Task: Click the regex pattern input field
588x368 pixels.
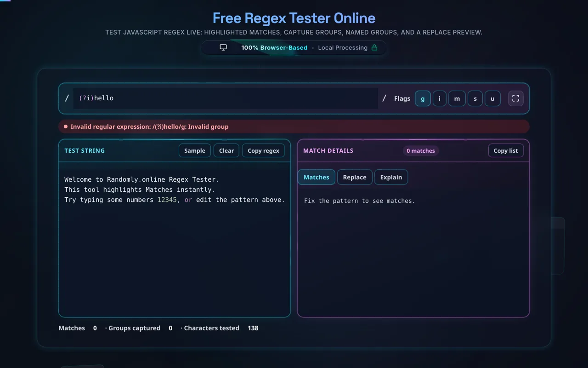Action: point(226,98)
